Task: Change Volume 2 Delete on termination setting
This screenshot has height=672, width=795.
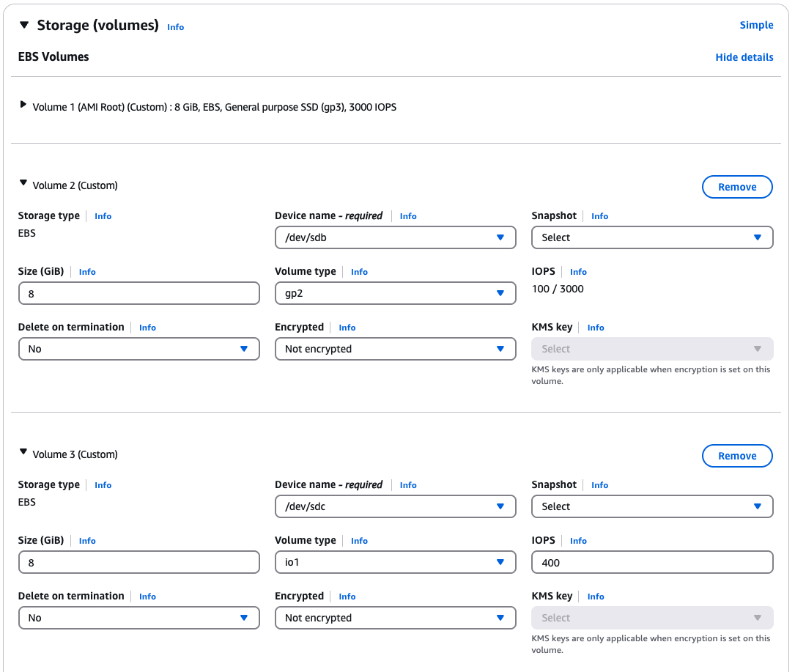Action: [x=138, y=349]
